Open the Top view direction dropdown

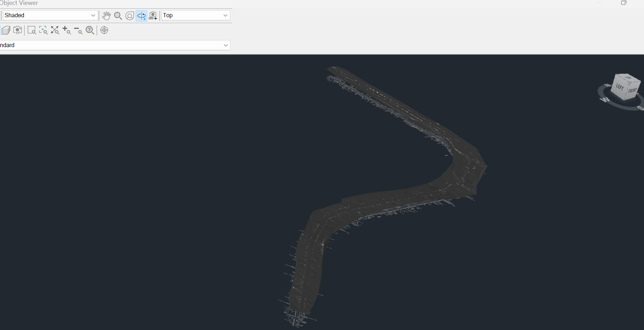pyautogui.click(x=196, y=15)
